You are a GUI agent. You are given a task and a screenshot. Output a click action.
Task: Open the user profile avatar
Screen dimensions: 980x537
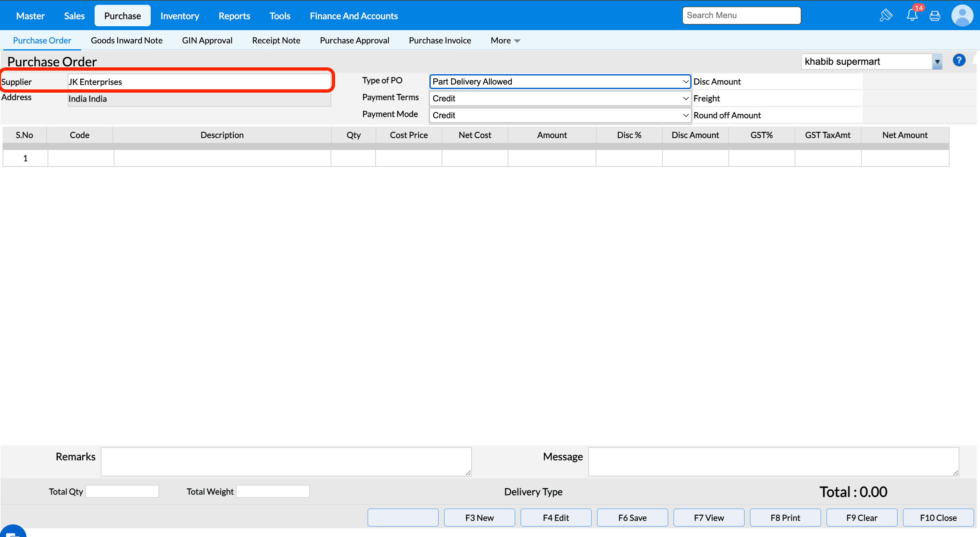pyautogui.click(x=962, y=16)
